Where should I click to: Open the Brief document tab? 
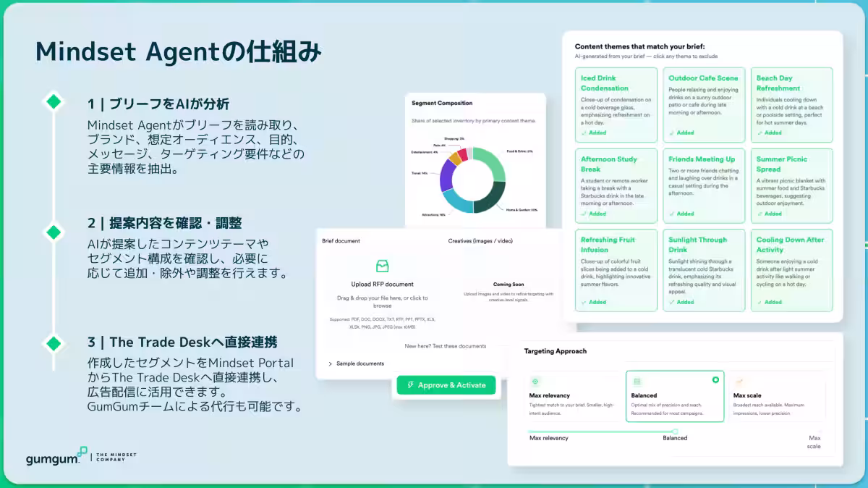341,240
